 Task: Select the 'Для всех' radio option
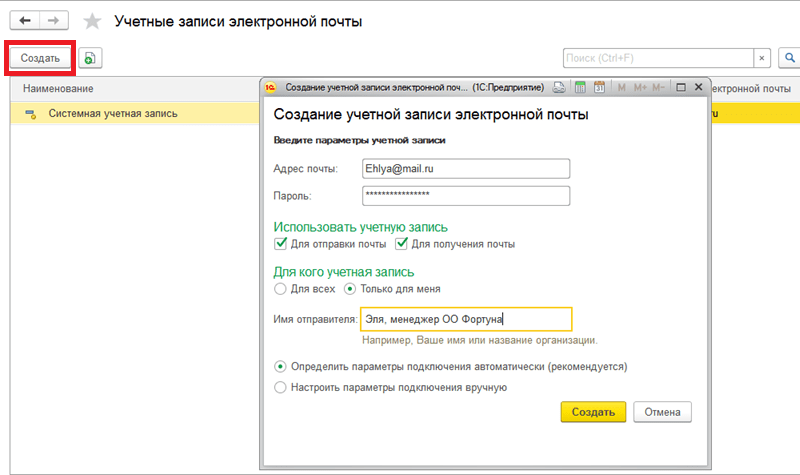pos(281,289)
